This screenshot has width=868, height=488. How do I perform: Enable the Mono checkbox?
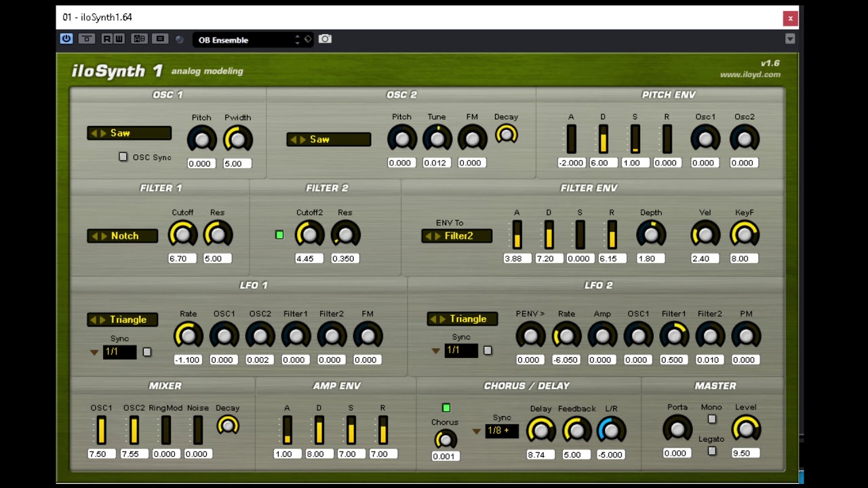[x=712, y=419]
